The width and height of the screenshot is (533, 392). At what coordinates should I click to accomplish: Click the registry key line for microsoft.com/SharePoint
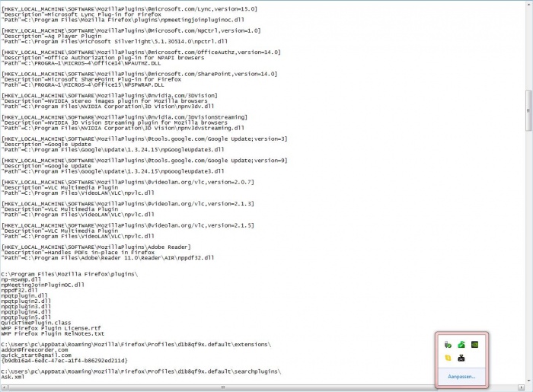[x=139, y=74]
